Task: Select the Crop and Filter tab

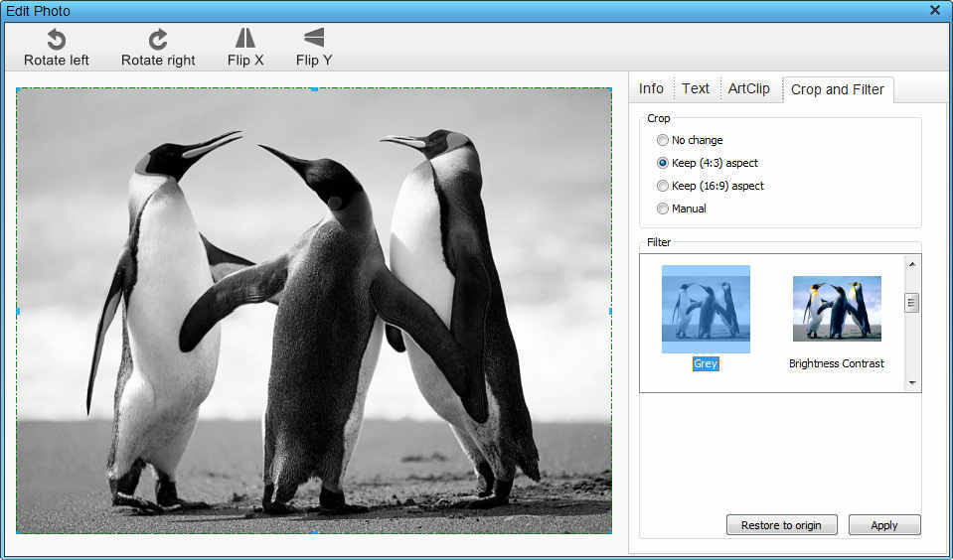Action: 838,89
